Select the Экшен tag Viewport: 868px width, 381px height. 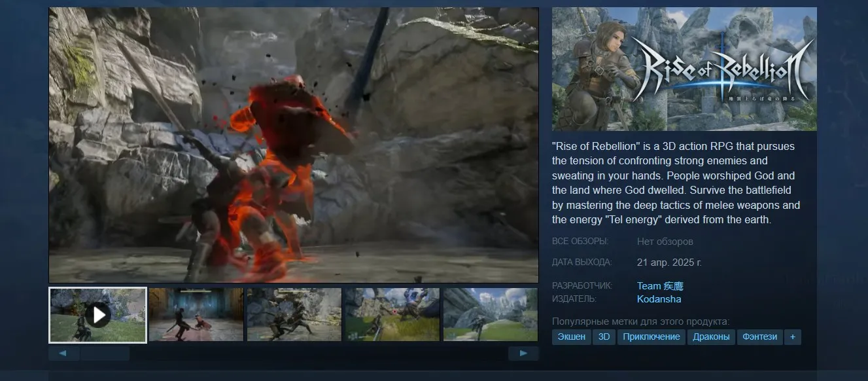(x=571, y=337)
